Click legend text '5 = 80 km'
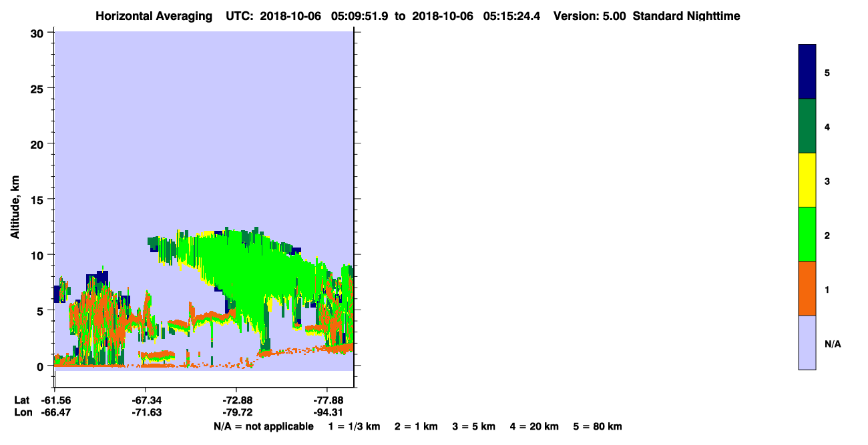 click(598, 426)
